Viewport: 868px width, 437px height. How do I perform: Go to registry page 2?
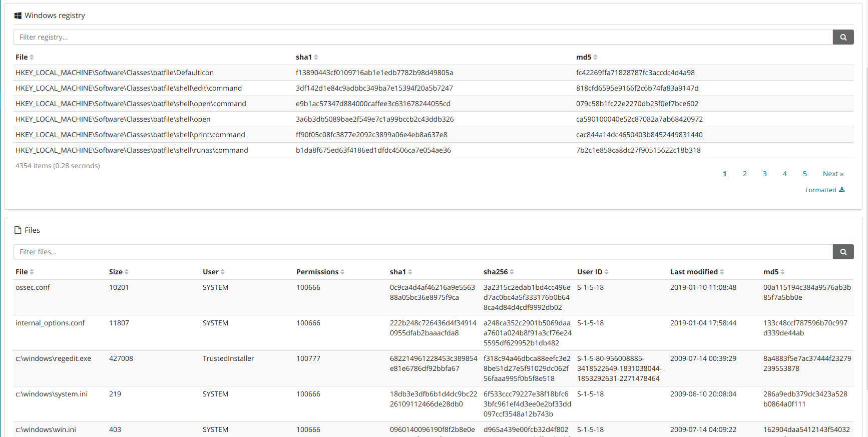point(744,174)
